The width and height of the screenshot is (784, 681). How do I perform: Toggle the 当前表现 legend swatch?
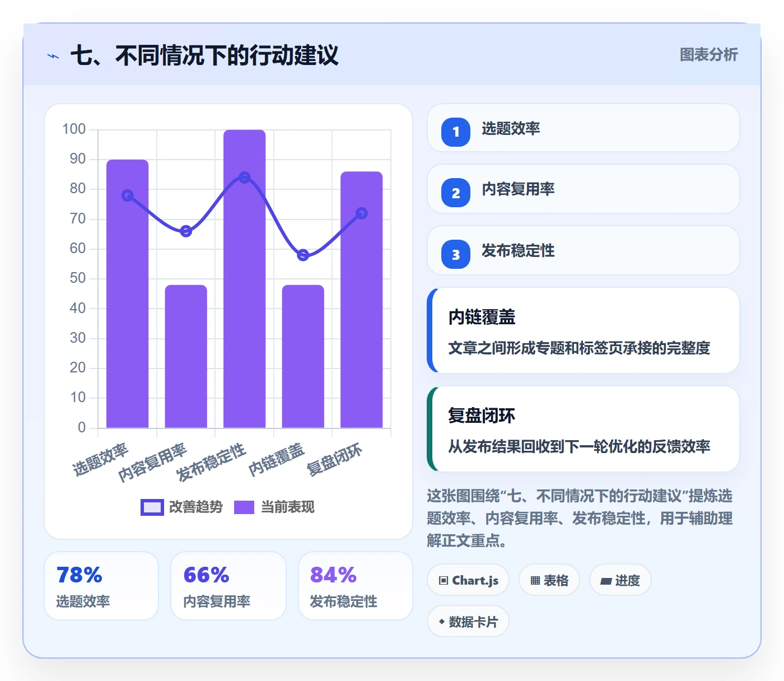(x=244, y=507)
